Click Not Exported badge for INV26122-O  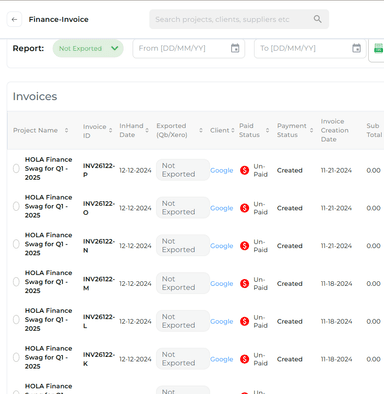pos(183,208)
